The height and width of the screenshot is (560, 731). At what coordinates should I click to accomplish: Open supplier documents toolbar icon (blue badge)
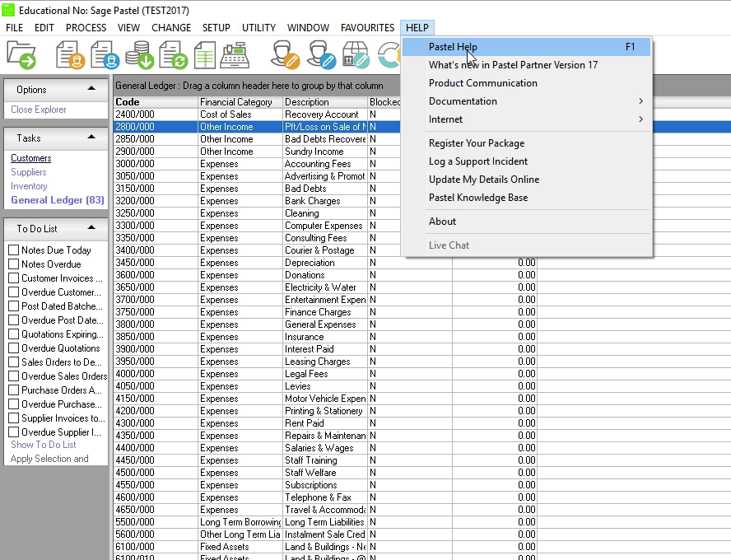click(x=105, y=55)
